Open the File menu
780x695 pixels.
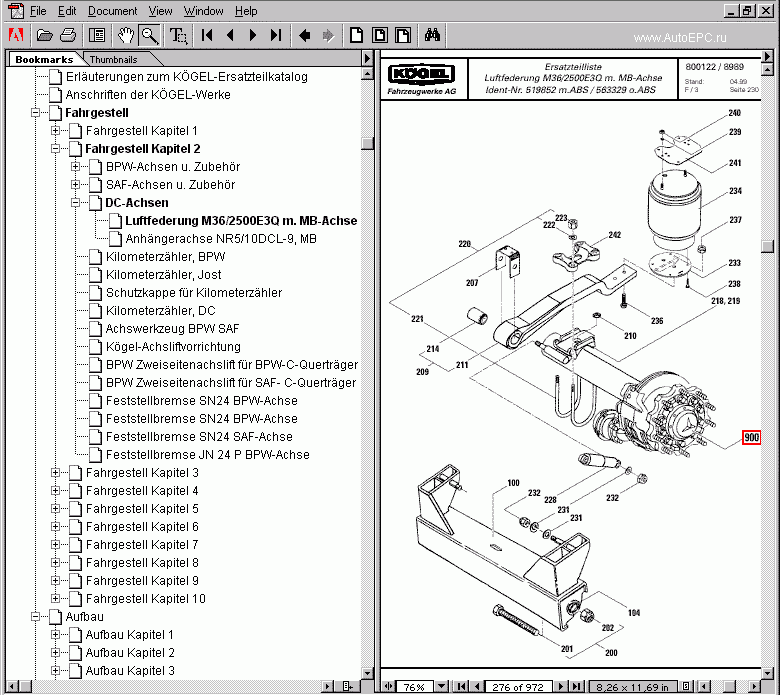point(38,10)
